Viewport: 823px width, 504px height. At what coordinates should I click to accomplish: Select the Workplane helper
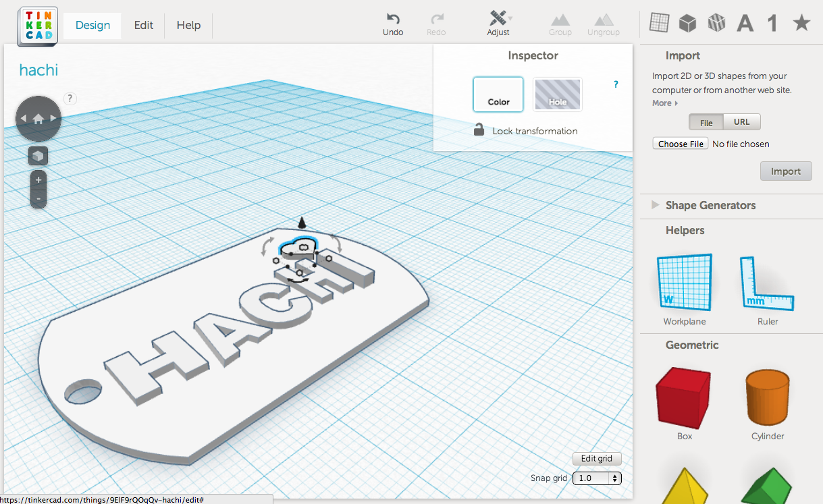tap(685, 283)
